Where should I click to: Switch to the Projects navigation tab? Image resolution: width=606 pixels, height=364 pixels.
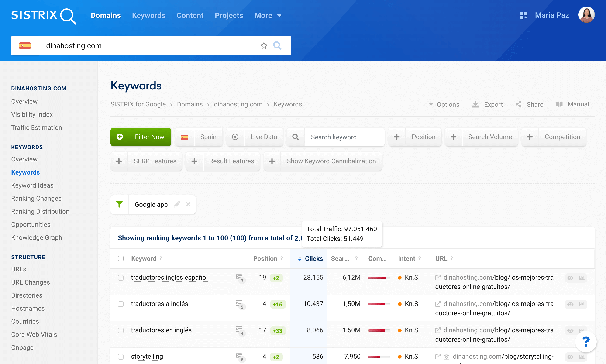229,15
